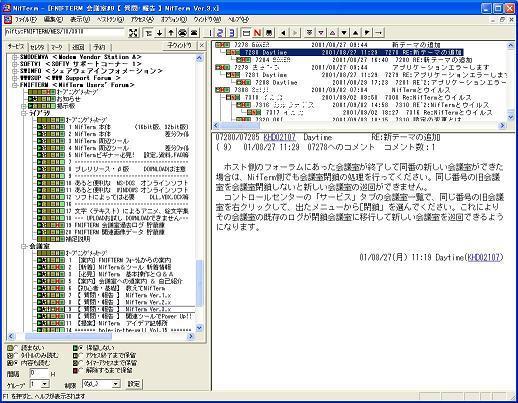Open the 編集 menu
The image size is (518, 403).
coord(53,19)
